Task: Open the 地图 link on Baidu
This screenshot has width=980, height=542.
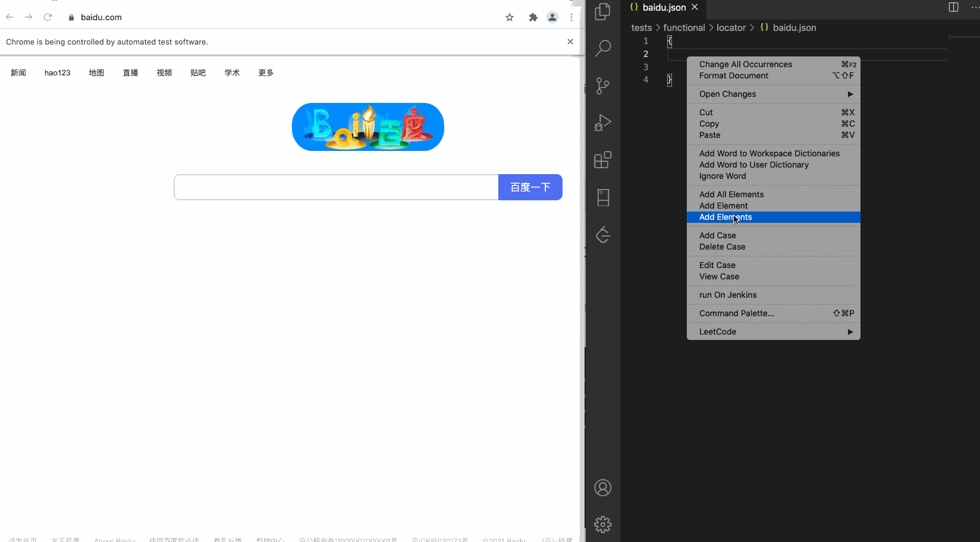Action: [x=96, y=73]
